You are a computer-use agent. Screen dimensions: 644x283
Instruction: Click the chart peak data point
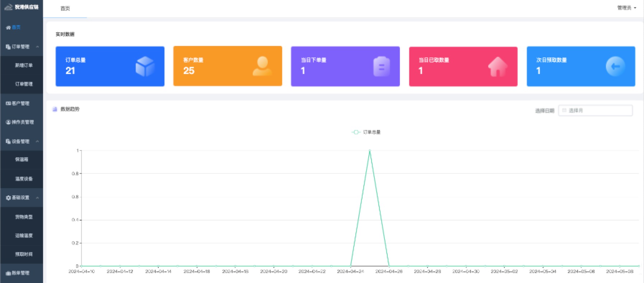(370, 150)
